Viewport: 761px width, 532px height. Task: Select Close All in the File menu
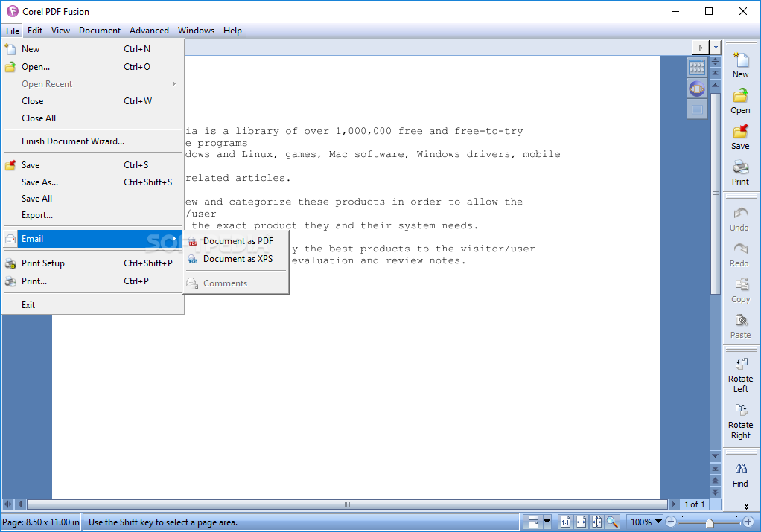click(x=92, y=118)
